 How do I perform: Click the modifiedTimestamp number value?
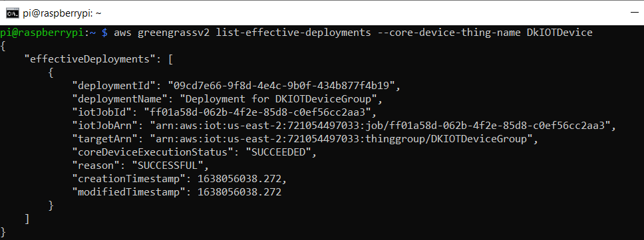tap(240, 192)
